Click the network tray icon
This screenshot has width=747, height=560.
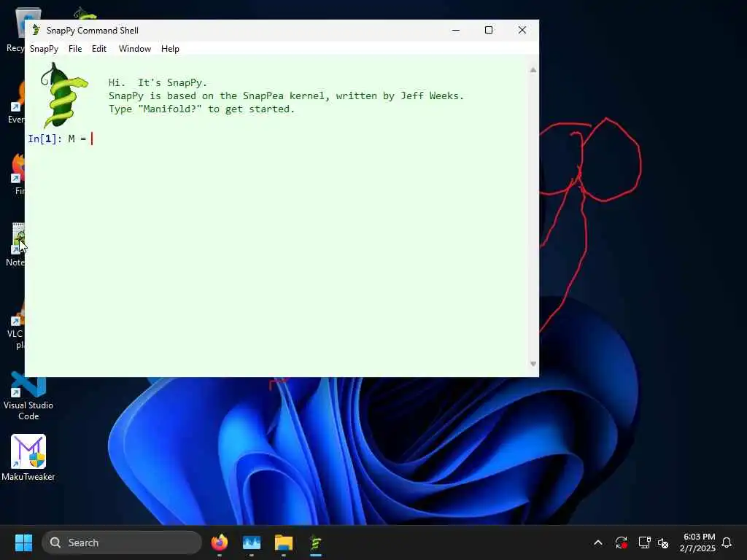click(644, 542)
